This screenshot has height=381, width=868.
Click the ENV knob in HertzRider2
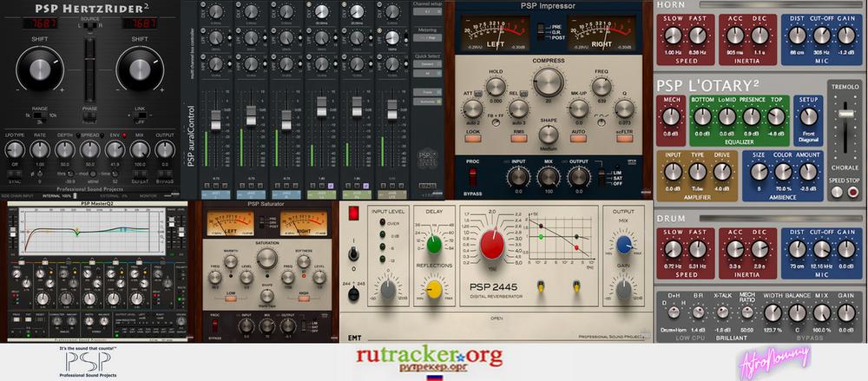click(x=115, y=149)
